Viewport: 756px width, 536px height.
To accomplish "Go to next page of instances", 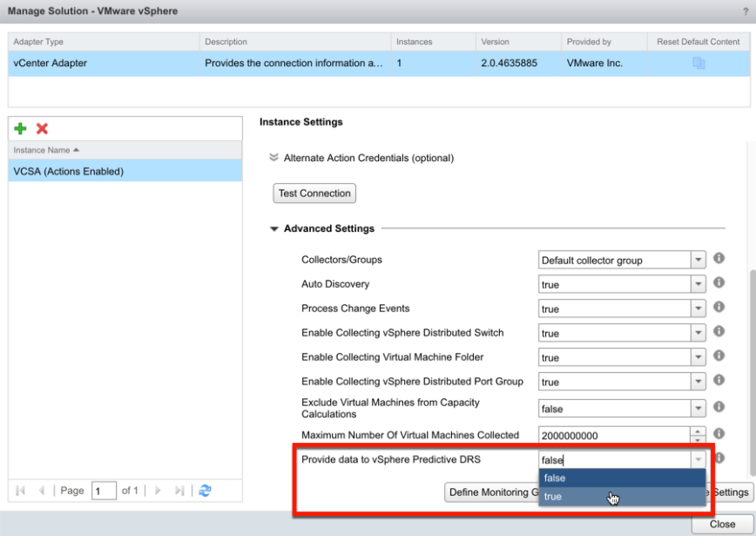I will click(x=158, y=491).
